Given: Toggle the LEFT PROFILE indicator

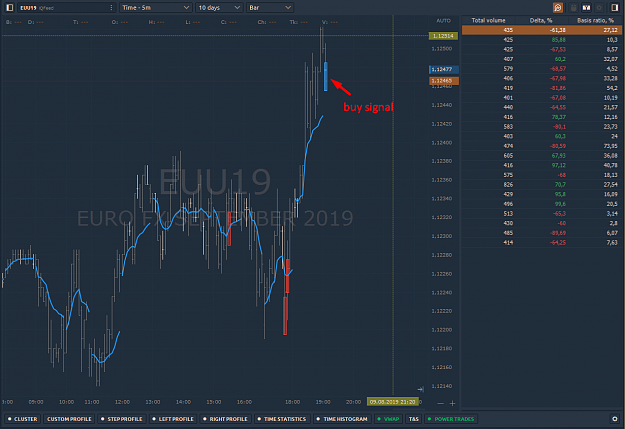Looking at the screenshot, I should [173, 419].
